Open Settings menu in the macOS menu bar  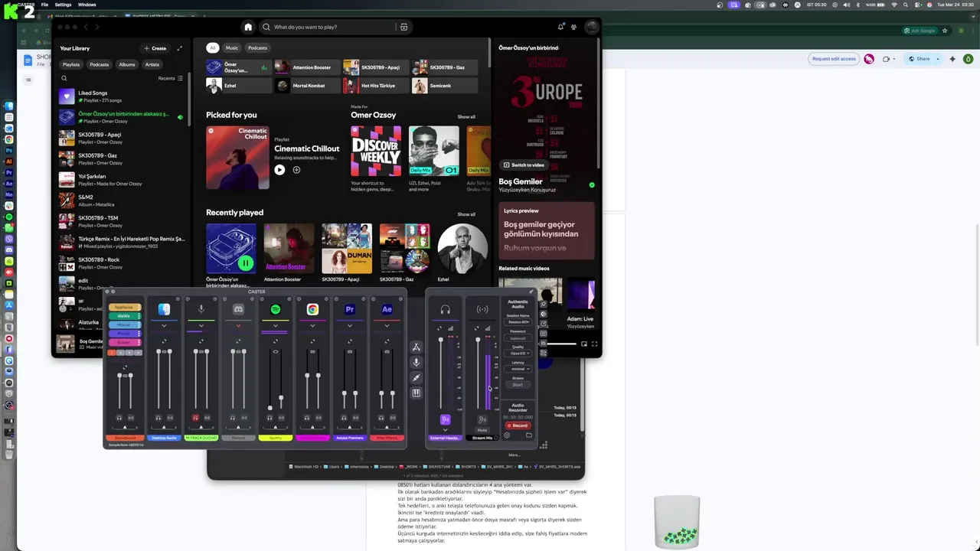[63, 5]
